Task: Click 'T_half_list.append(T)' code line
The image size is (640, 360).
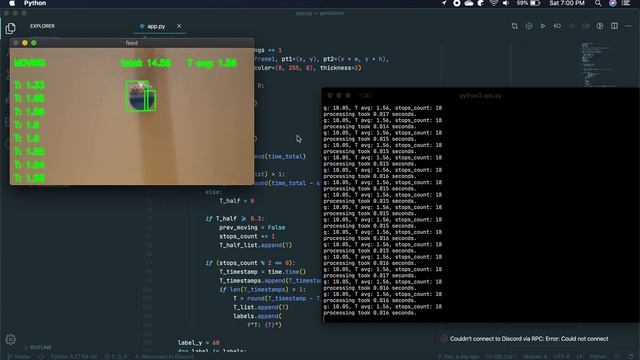Action: [256, 245]
